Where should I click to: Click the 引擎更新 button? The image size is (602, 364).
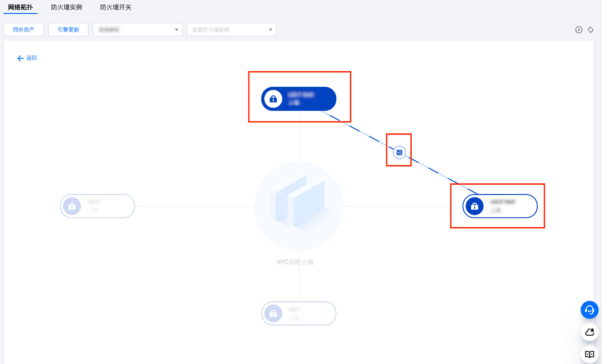pyautogui.click(x=68, y=30)
